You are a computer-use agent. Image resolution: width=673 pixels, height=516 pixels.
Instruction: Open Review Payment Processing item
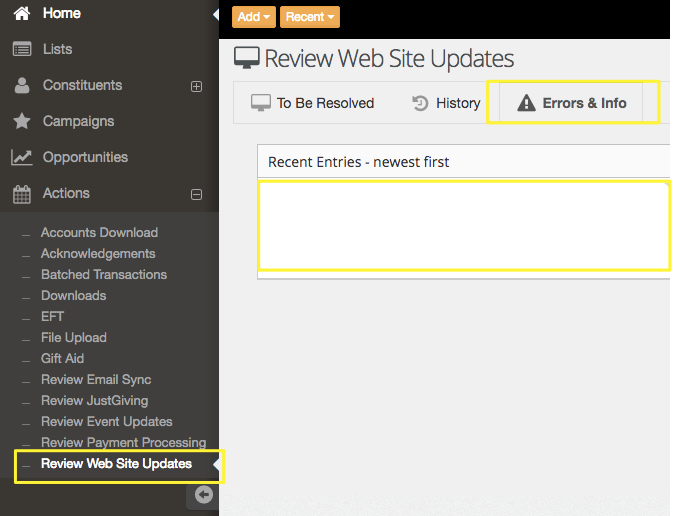(123, 443)
